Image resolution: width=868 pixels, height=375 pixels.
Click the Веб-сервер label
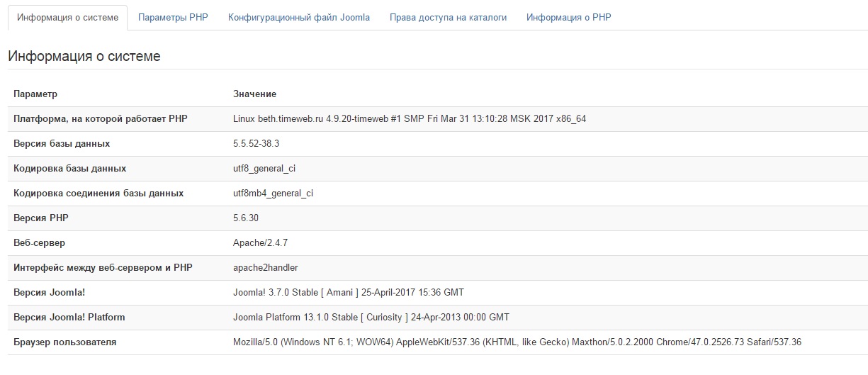click(39, 243)
